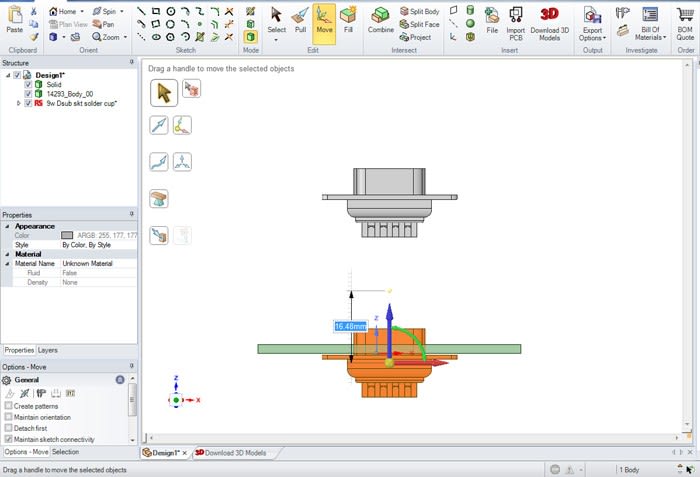Click the Paste button in Clipboard group
This screenshot has width=700, height=477.
click(x=15, y=19)
